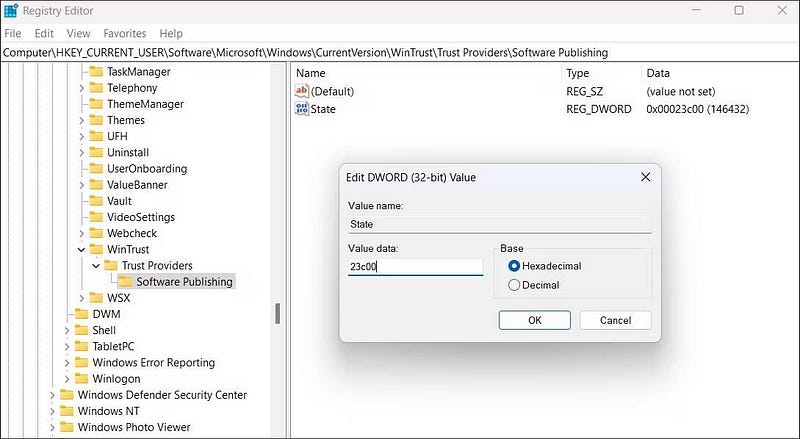Open the Edit menu

click(x=44, y=33)
